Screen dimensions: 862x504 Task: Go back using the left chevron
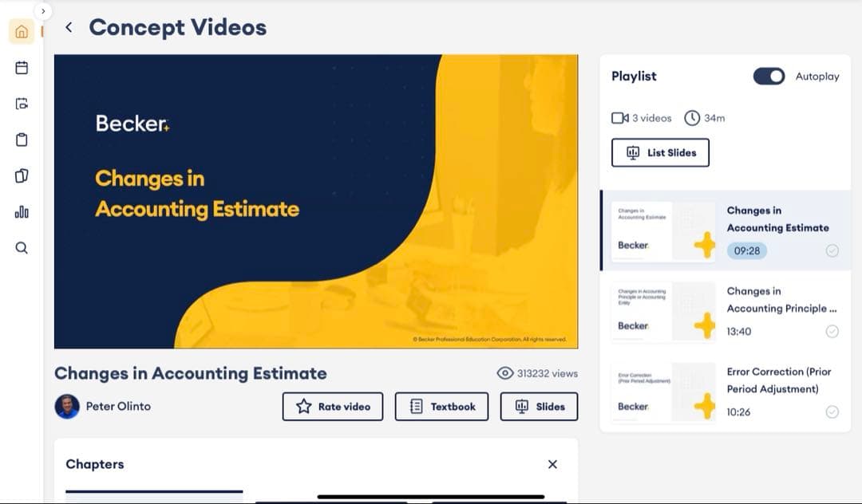[69, 27]
